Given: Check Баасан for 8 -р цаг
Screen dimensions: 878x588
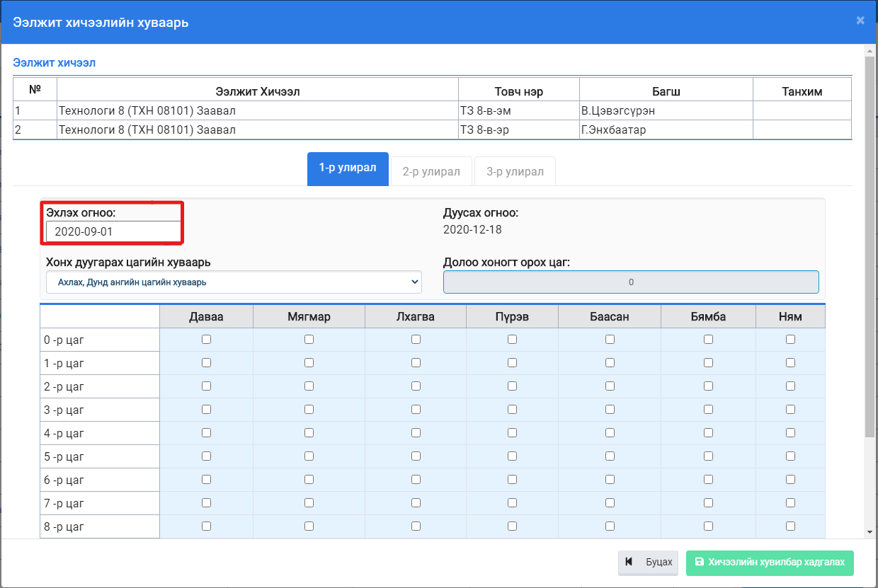Looking at the screenshot, I should tap(610, 526).
